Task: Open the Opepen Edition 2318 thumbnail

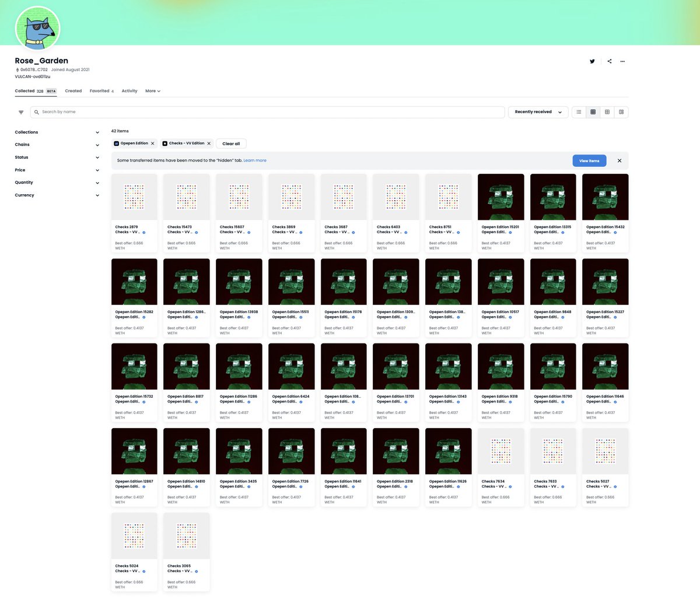Action: point(396,451)
